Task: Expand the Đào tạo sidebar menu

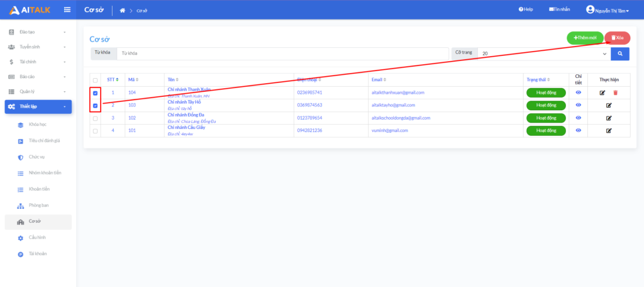Action: click(38, 31)
